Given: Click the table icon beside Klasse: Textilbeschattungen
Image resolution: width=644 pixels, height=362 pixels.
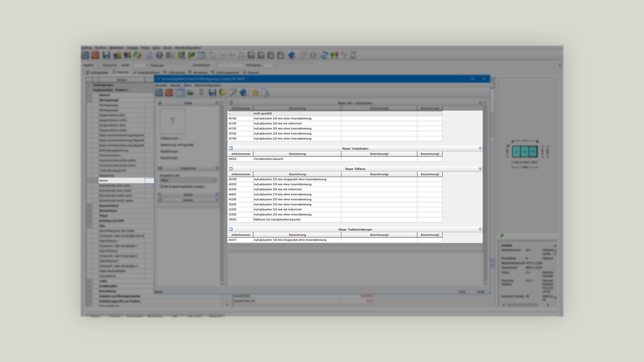Looking at the screenshot, I should (231, 230).
